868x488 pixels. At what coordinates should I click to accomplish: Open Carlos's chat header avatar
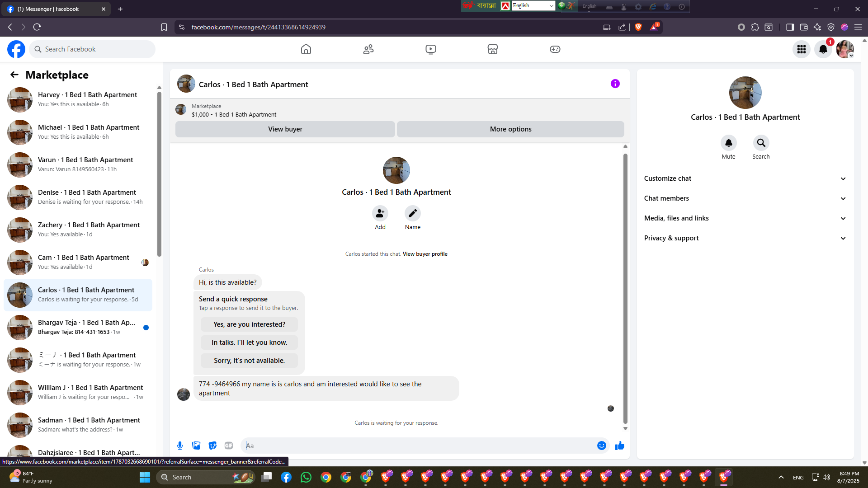click(186, 84)
